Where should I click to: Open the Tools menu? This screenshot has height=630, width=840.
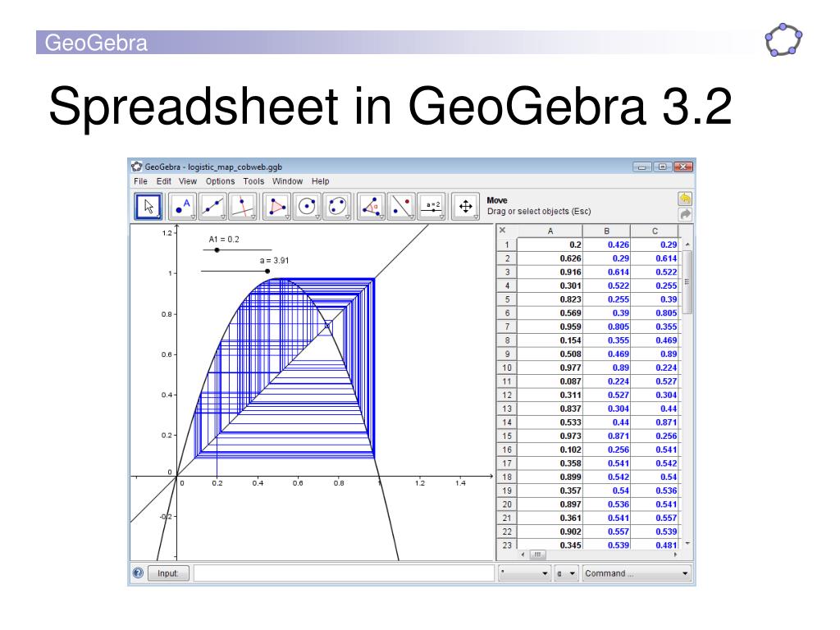click(x=253, y=181)
